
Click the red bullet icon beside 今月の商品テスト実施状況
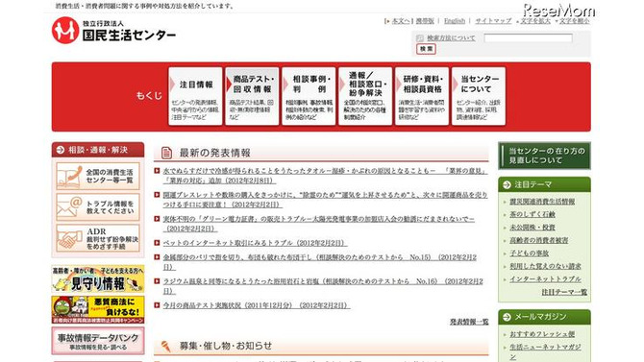(157, 305)
